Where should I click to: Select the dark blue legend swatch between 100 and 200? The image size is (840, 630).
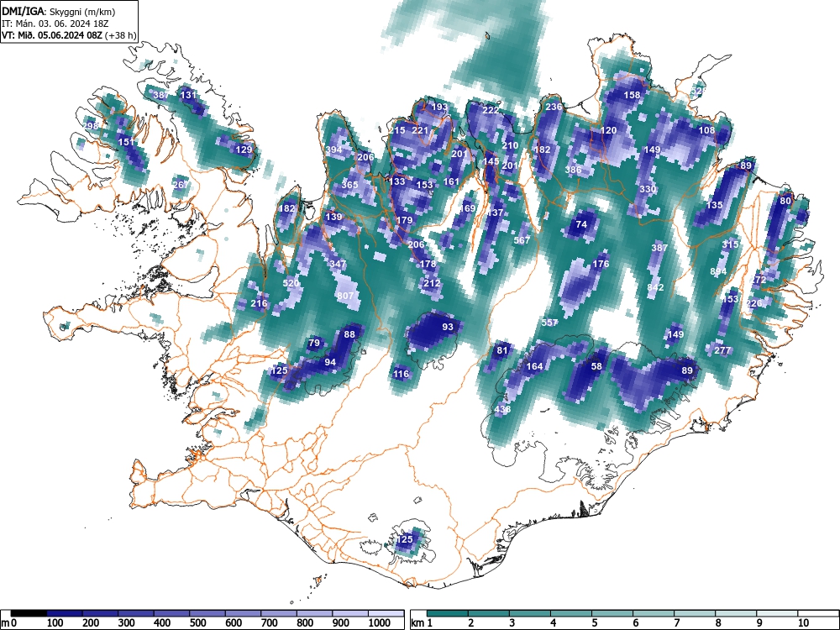click(x=65, y=613)
